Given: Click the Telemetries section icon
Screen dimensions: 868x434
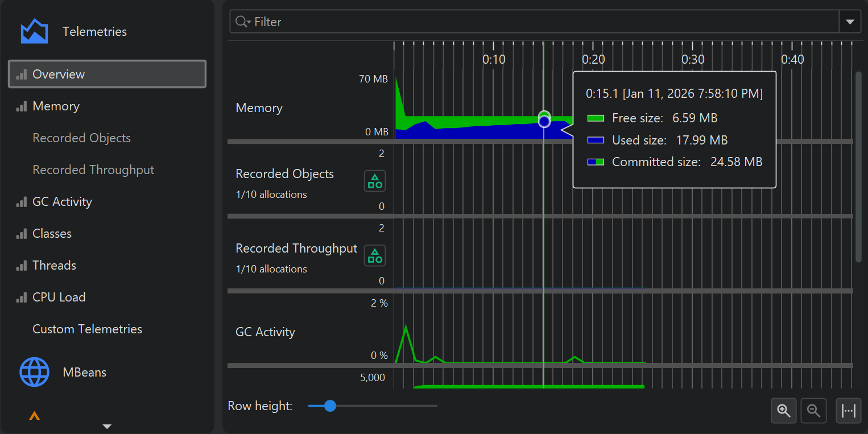Looking at the screenshot, I should coord(34,31).
